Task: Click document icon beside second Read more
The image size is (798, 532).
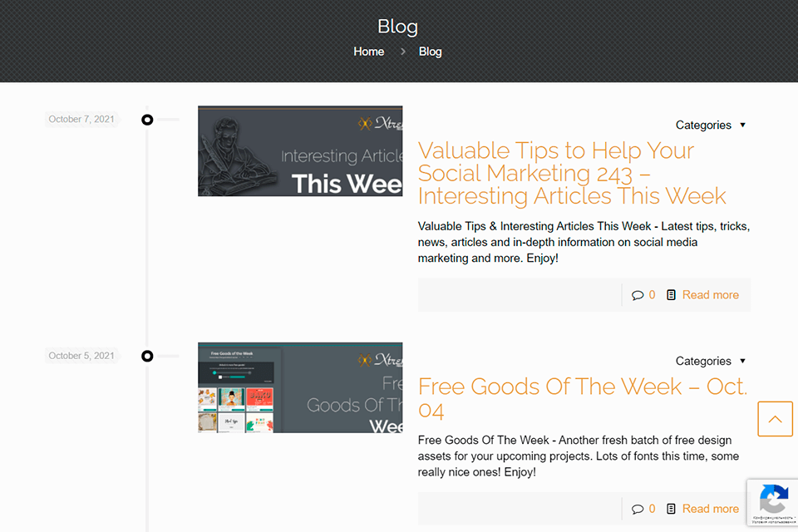Action: (x=671, y=509)
